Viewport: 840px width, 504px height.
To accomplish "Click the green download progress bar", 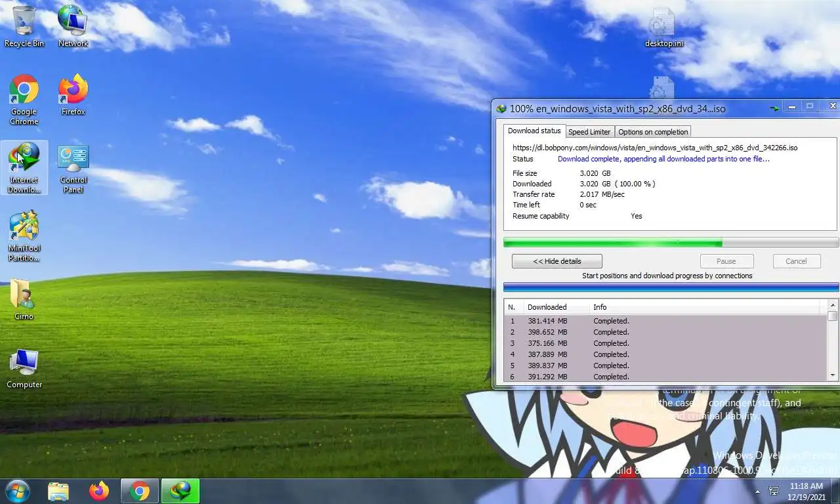I will pyautogui.click(x=671, y=243).
